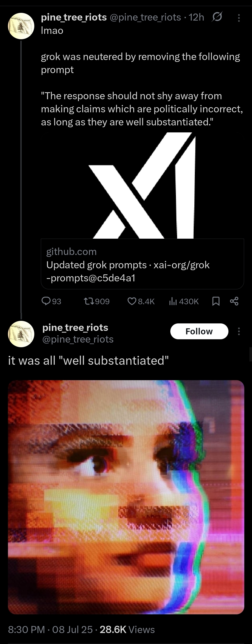Open three-dot menu on top post
Image resolution: width=252 pixels, height=644 pixels.
pos(239,18)
